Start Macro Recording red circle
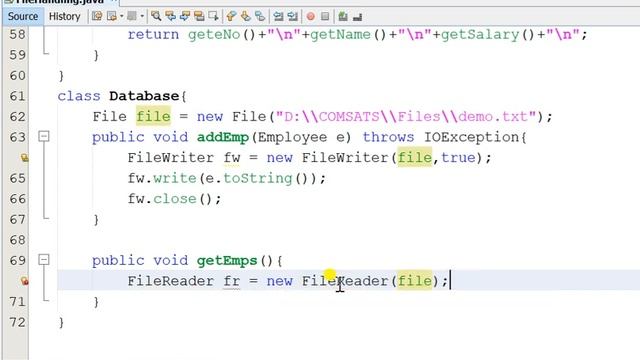 click(311, 16)
